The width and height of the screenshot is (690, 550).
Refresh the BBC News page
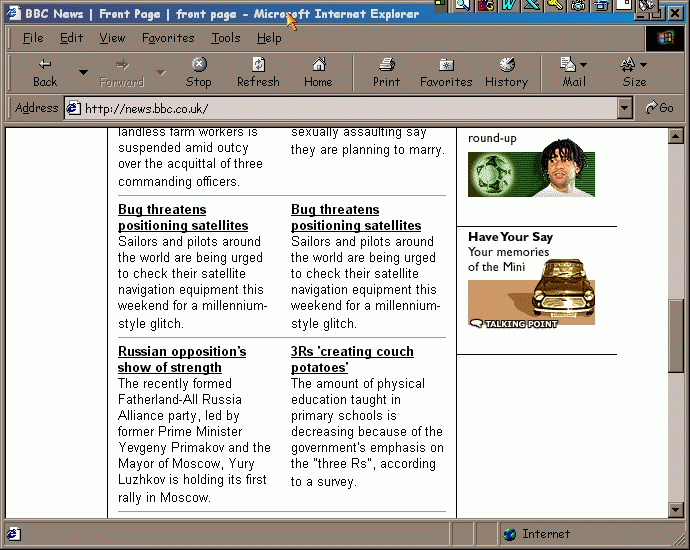pos(258,73)
